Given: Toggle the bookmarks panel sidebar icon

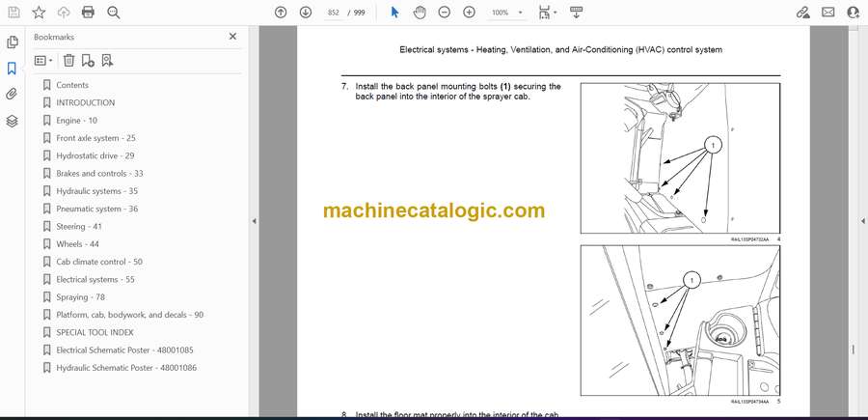Looking at the screenshot, I should pyautogui.click(x=12, y=69).
